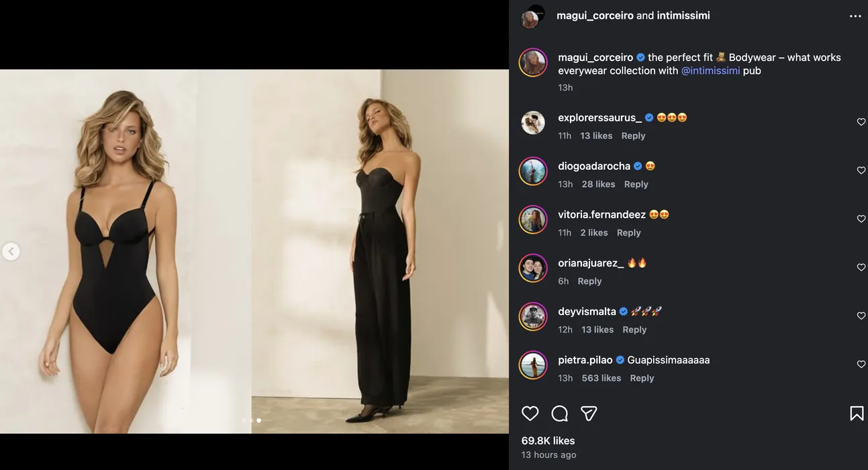Like the pietra.pilao comment
Screen dimensions: 868x470
pyautogui.click(x=861, y=365)
